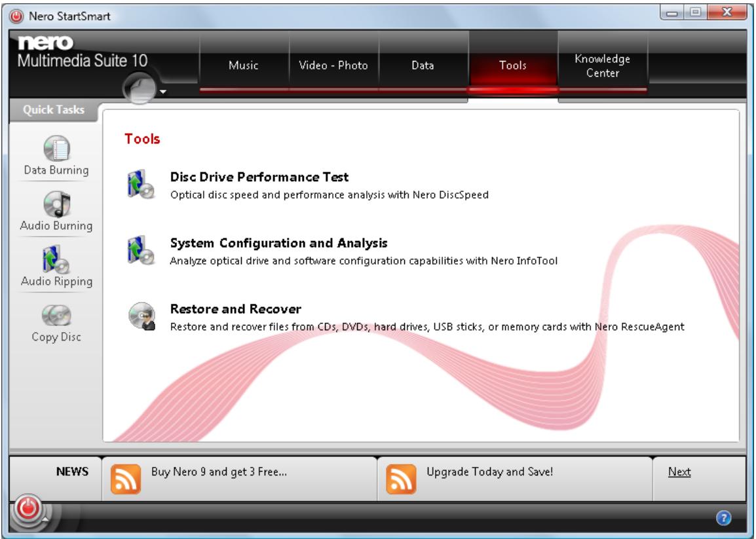The width and height of the screenshot is (756, 539).
Task: Click the Audio Burning label
Action: (56, 226)
